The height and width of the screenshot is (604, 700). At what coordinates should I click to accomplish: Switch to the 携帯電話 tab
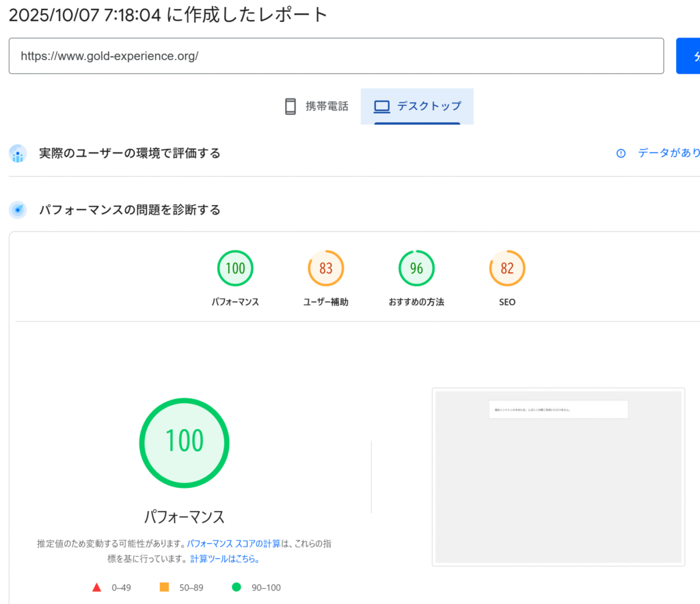coord(316,106)
